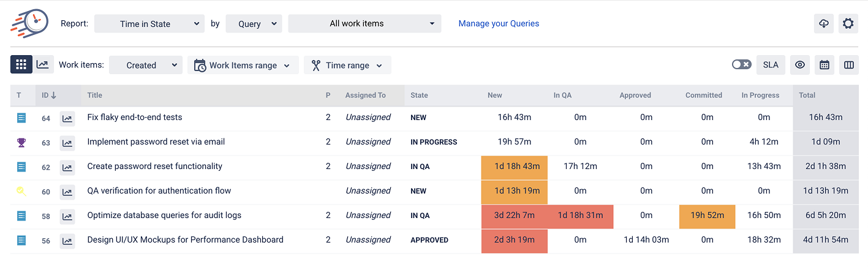Switch to chart view icon

click(43, 65)
